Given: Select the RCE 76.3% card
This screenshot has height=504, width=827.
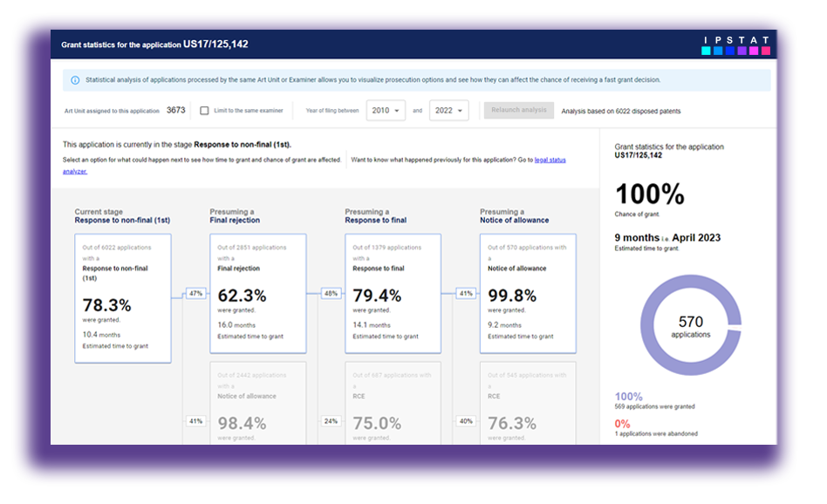Looking at the screenshot, I should click(528, 404).
